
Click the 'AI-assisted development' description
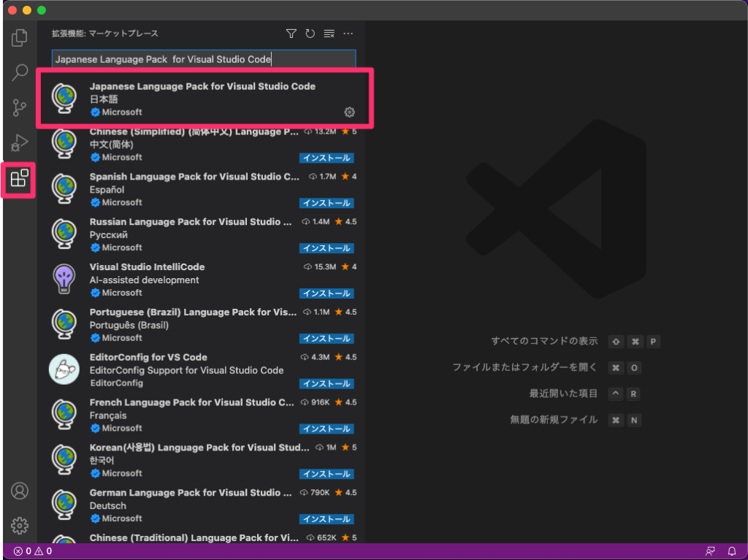click(x=144, y=280)
